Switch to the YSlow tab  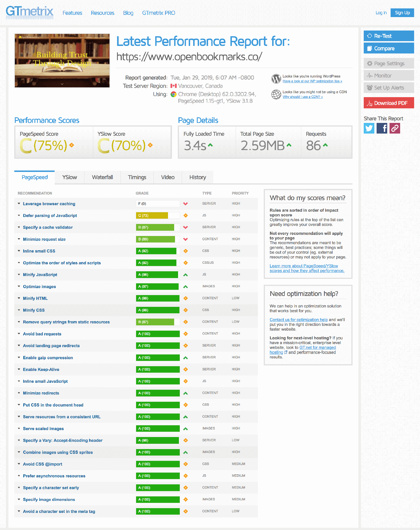69,177
